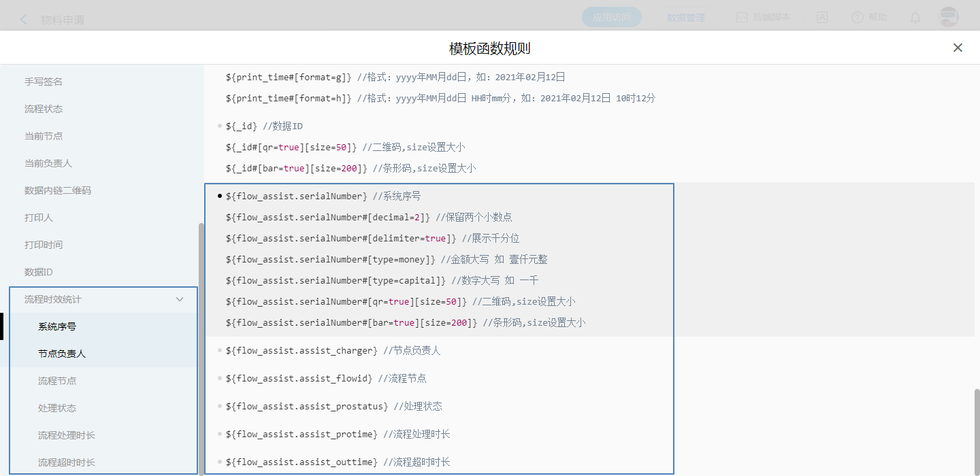This screenshot has height=476, width=980.
Task: Open 后端脚本 code icon
Action: point(742,18)
